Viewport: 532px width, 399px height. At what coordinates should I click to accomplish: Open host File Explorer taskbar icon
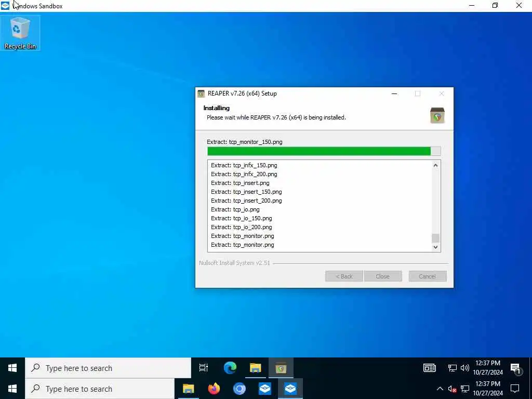(x=188, y=389)
